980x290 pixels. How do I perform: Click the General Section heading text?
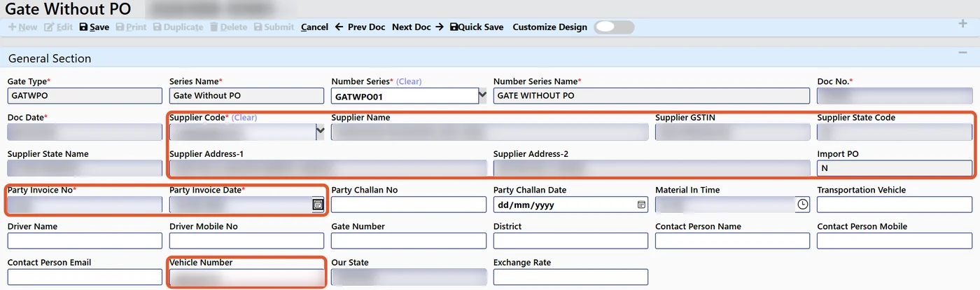[x=50, y=59]
